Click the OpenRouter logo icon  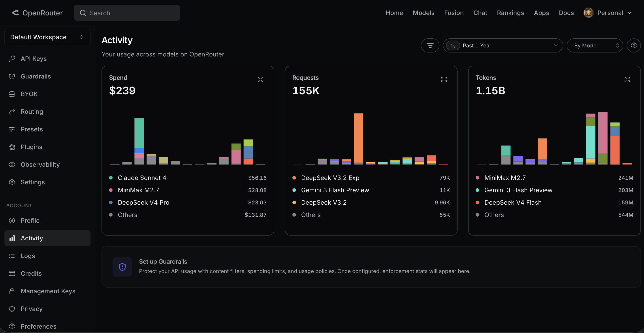pyautogui.click(x=15, y=13)
